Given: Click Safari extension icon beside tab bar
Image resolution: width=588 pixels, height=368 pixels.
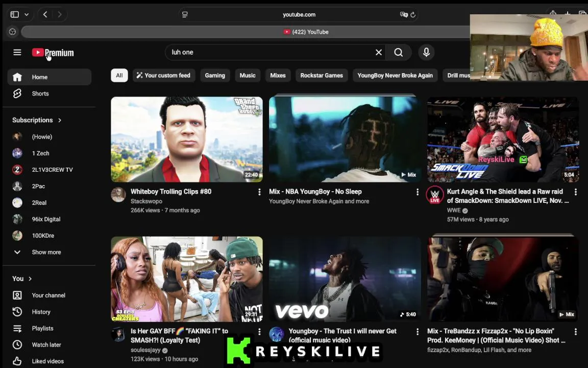Looking at the screenshot, I should pos(12,32).
